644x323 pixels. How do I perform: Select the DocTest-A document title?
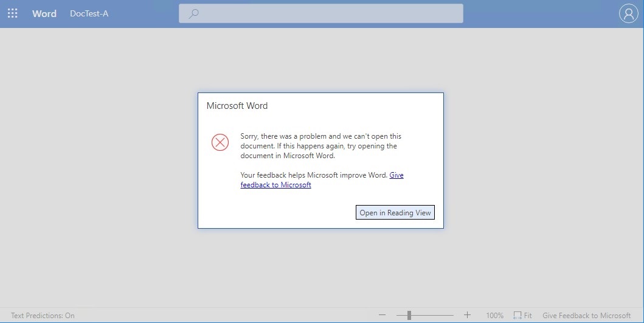89,13
